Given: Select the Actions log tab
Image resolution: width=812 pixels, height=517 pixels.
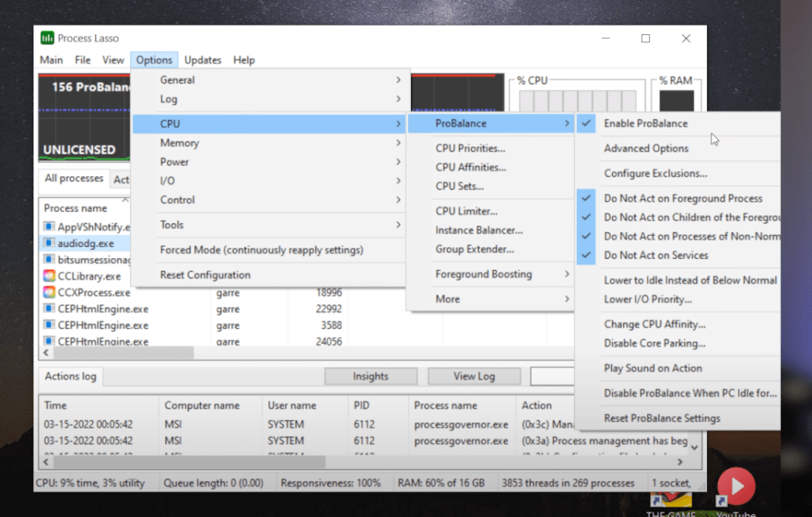Looking at the screenshot, I should (71, 376).
